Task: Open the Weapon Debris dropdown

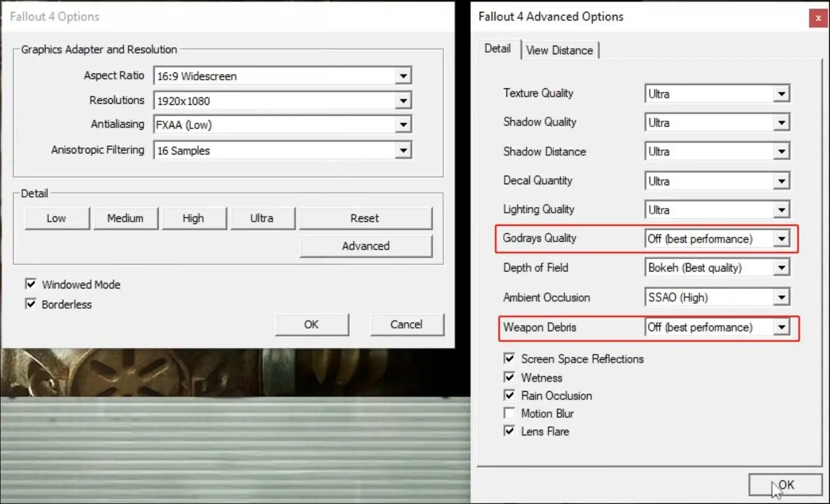Action: [781, 327]
